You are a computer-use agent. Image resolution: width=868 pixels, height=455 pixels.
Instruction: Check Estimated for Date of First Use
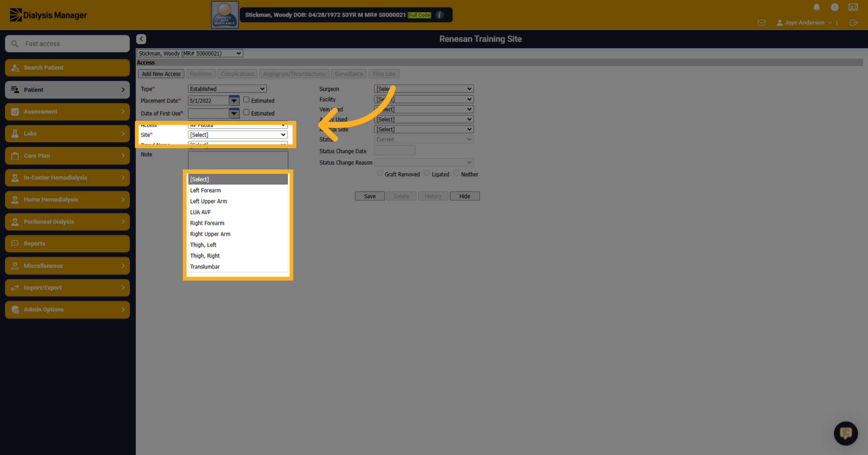pos(246,112)
